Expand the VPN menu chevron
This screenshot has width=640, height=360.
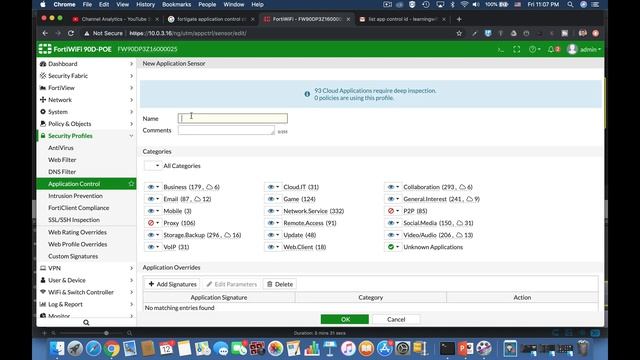(x=131, y=268)
